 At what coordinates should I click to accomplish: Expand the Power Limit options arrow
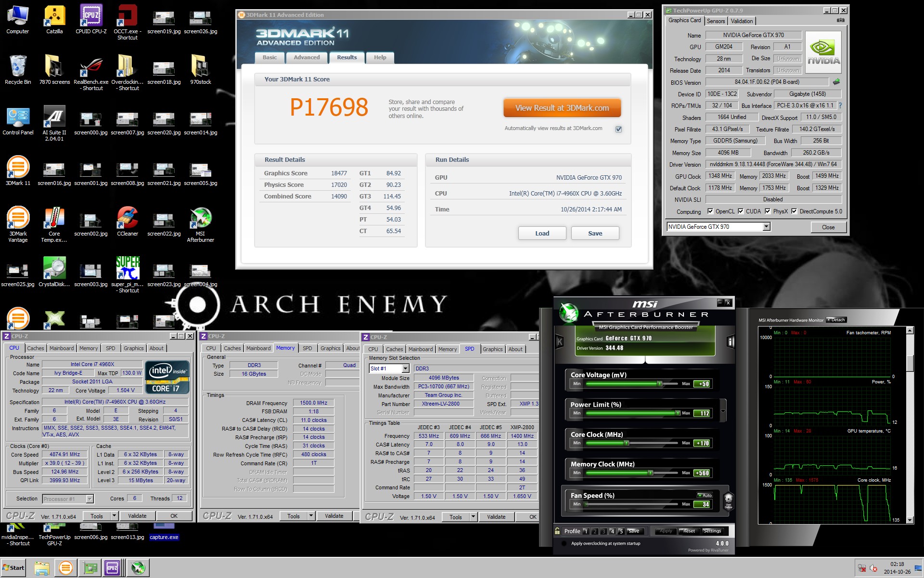(x=723, y=412)
